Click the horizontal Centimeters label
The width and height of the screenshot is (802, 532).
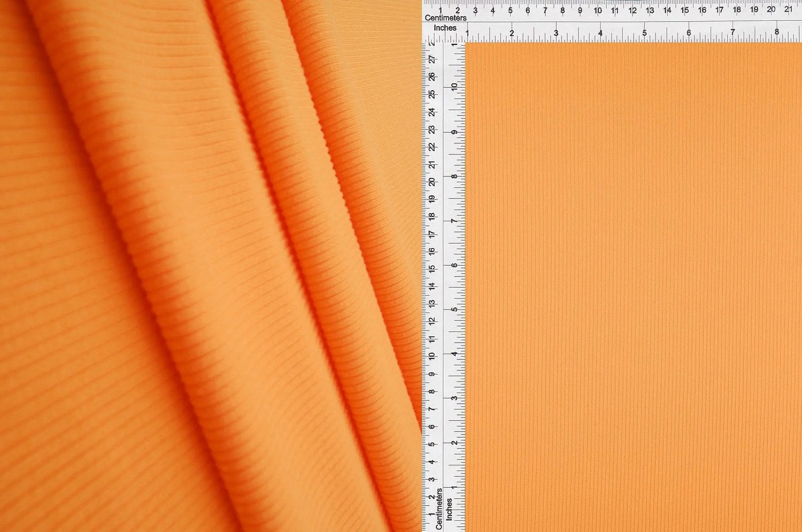446,17
